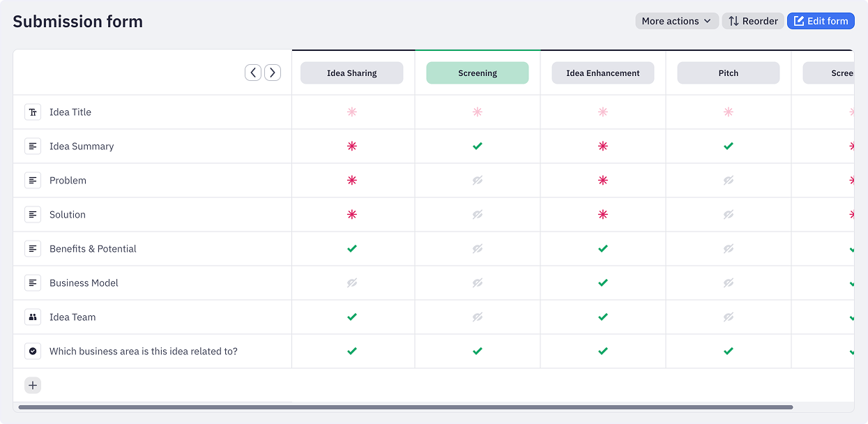Open the More actions dropdown
Image resolution: width=868 pixels, height=424 pixels.
tap(676, 21)
